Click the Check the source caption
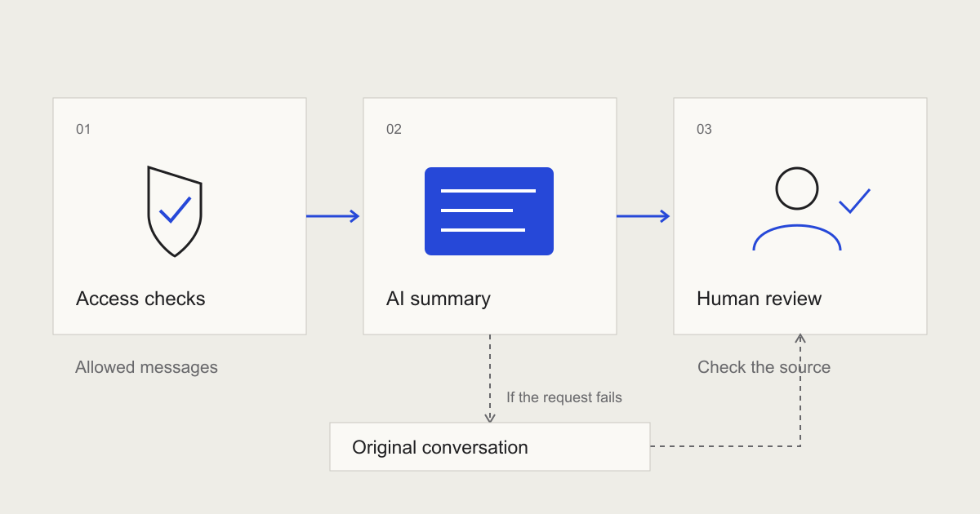This screenshot has height=514, width=980. coord(764,367)
